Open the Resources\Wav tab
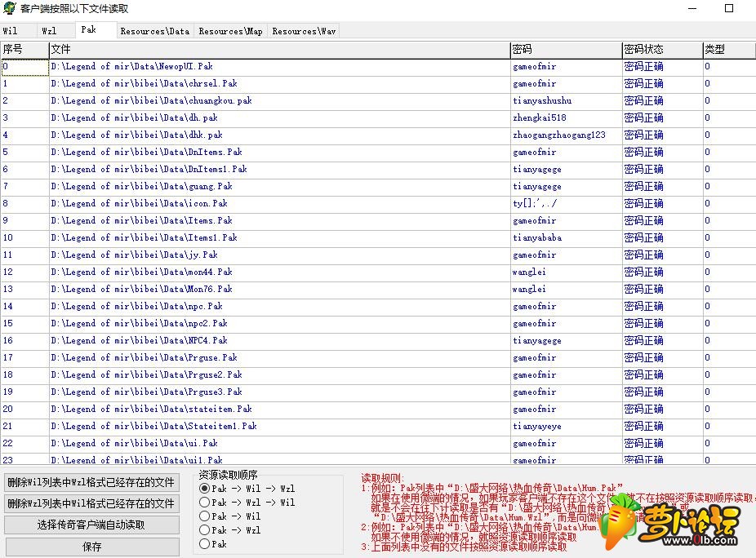Screen dimensions: 756x558 pos(304,31)
